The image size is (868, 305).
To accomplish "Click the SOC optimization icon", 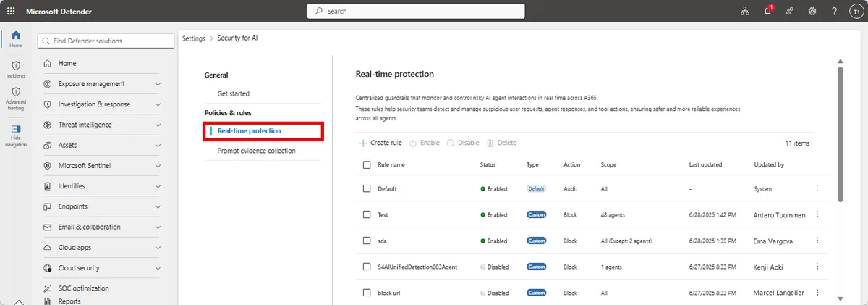I will 48,288.
